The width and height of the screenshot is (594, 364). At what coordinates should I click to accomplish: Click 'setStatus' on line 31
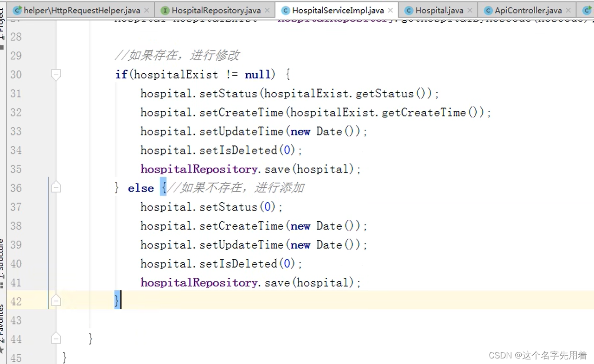click(229, 93)
